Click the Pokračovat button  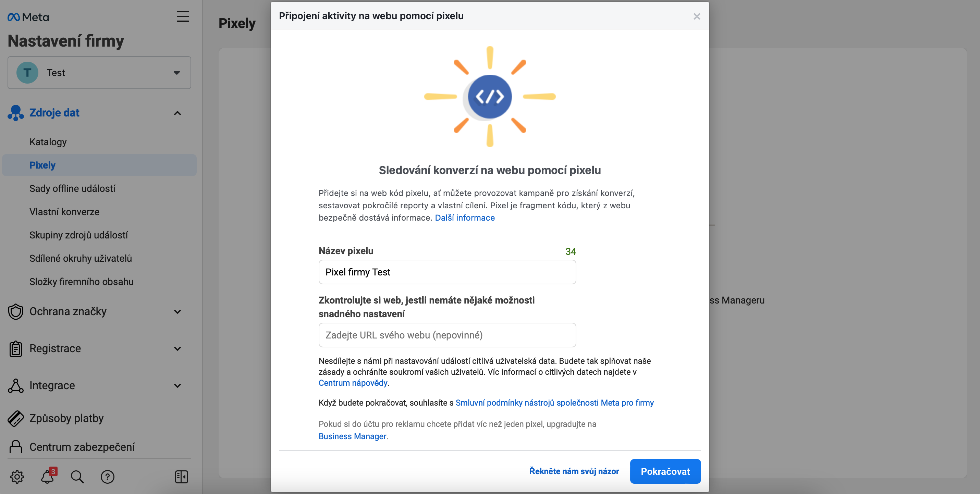click(665, 471)
